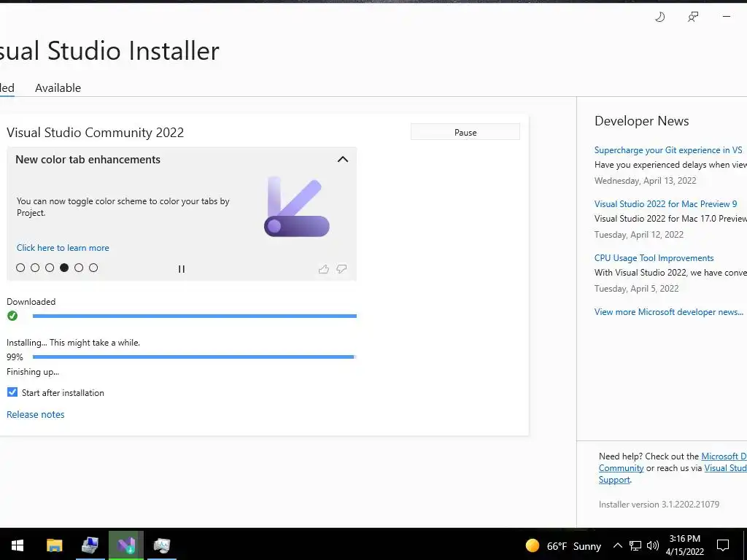Click the purple tabs illustration
Image resolution: width=747 pixels, height=560 pixels.
coord(297,206)
